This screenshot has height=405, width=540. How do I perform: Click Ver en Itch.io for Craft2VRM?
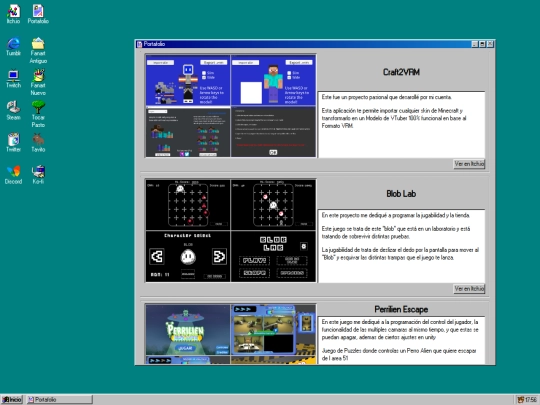469,164
